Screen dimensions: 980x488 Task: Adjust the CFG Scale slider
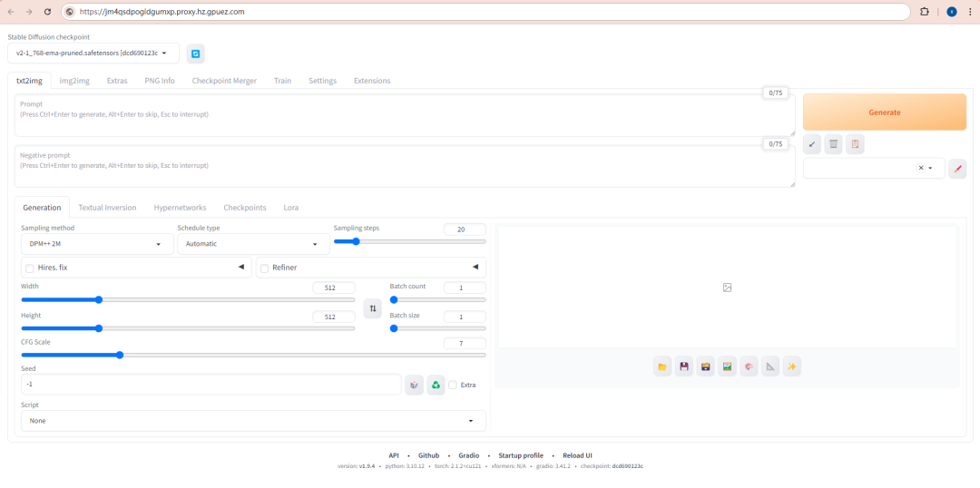point(254,355)
